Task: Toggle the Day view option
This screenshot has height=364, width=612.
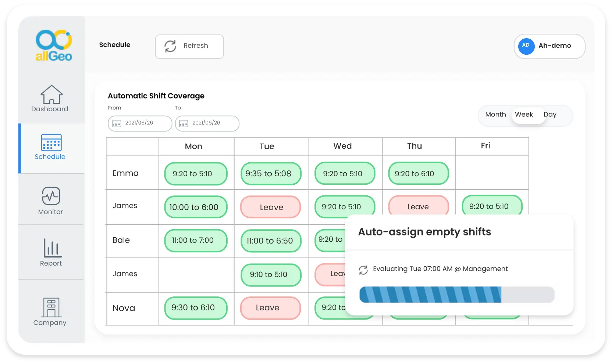Action: tap(550, 115)
